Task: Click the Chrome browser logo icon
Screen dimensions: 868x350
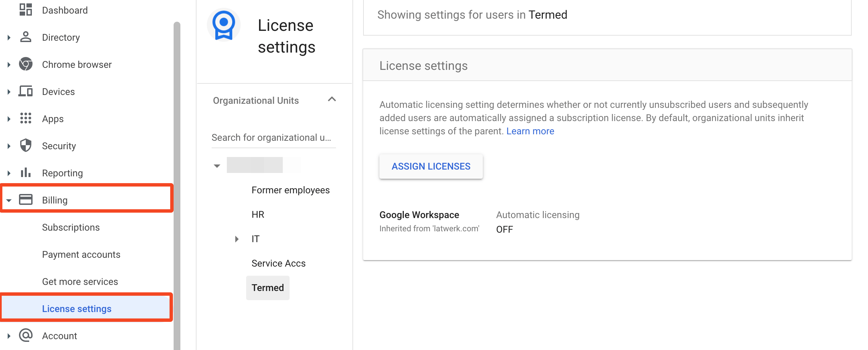Action: tap(26, 64)
